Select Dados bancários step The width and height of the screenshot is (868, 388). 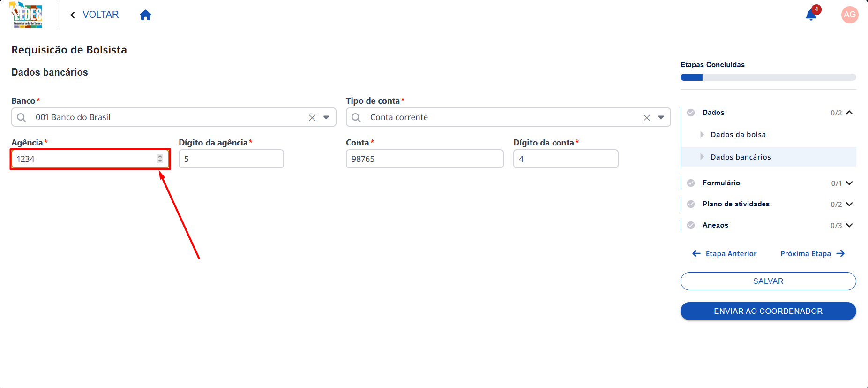[769, 157]
